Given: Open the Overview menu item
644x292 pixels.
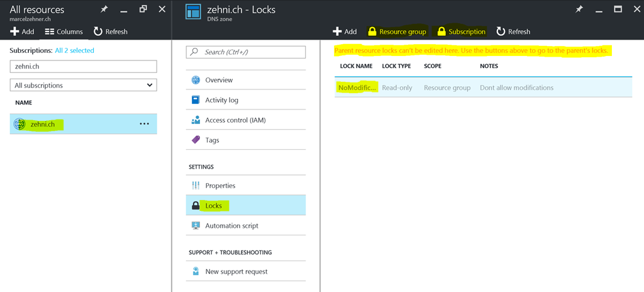Looking at the screenshot, I should 219,80.
